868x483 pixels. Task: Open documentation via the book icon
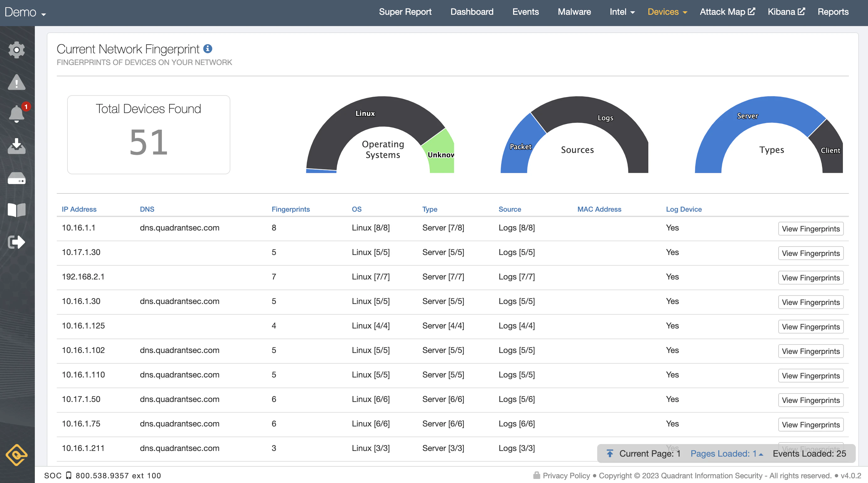pos(17,210)
